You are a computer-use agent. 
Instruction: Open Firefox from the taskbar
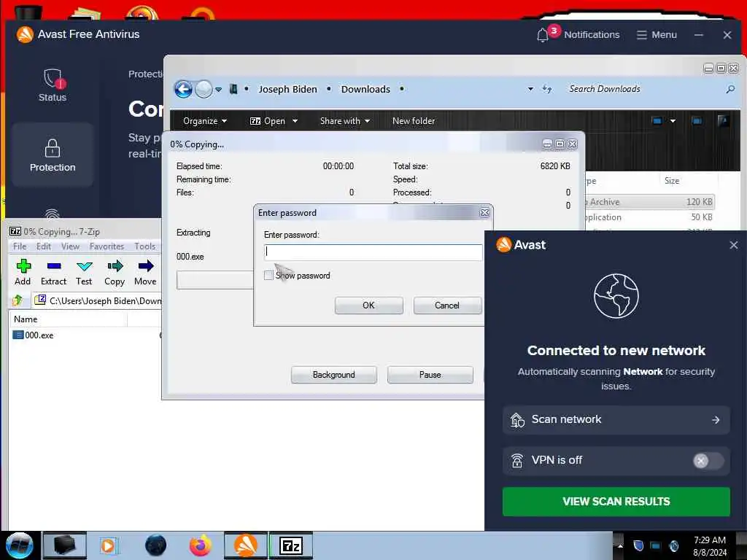[201, 545]
